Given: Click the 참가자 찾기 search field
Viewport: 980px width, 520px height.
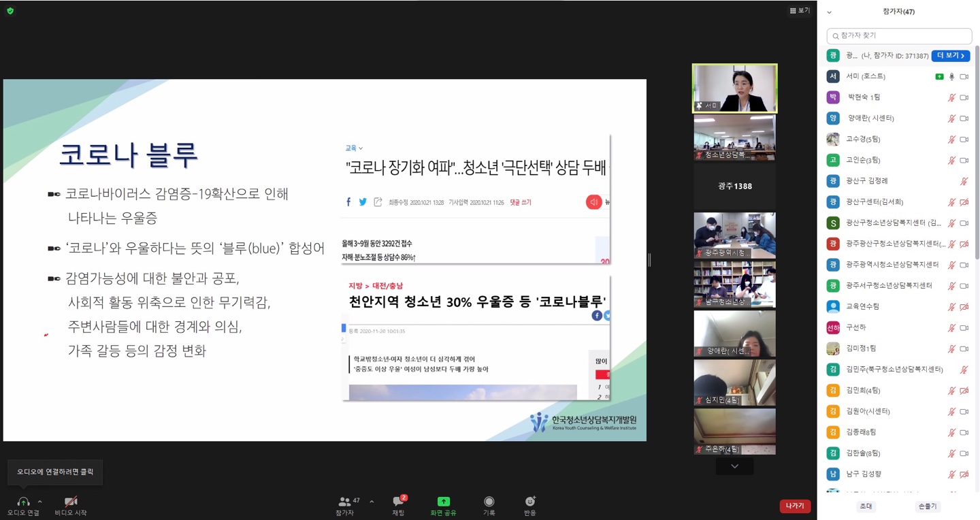Looking at the screenshot, I should [x=899, y=35].
